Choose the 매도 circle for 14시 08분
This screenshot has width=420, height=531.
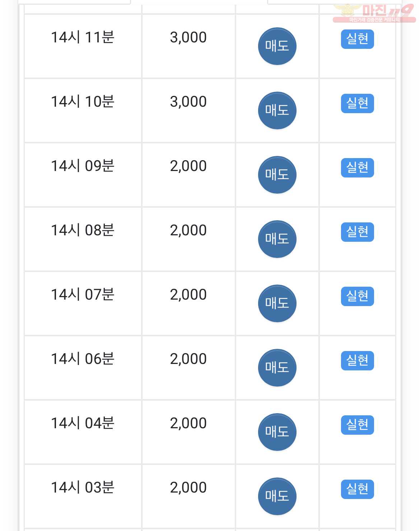[277, 239]
